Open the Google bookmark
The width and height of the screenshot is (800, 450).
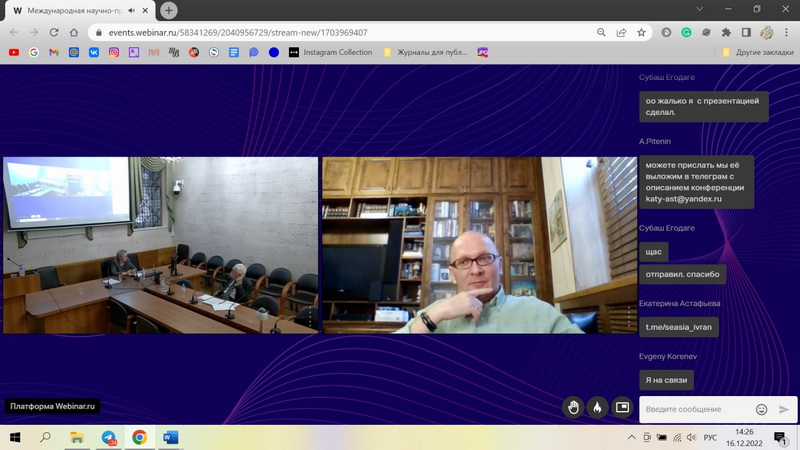pyautogui.click(x=34, y=52)
